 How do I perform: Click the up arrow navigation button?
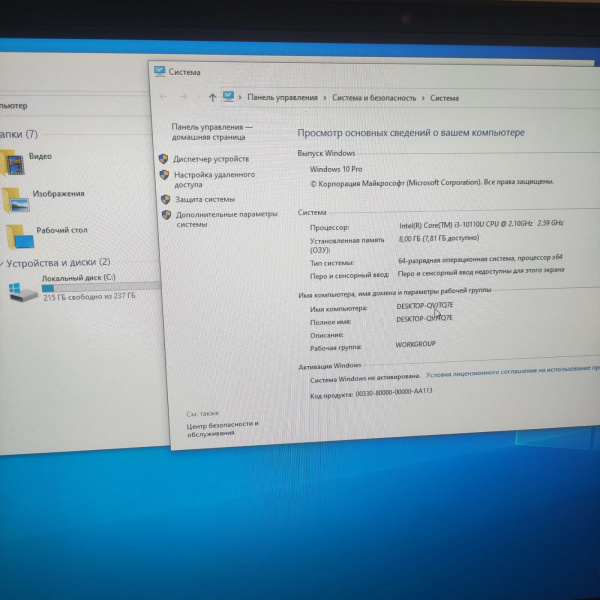212,97
